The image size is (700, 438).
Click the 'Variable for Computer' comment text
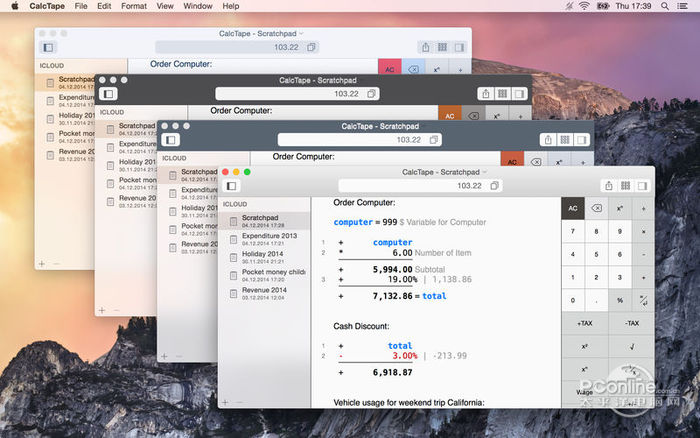pos(446,222)
